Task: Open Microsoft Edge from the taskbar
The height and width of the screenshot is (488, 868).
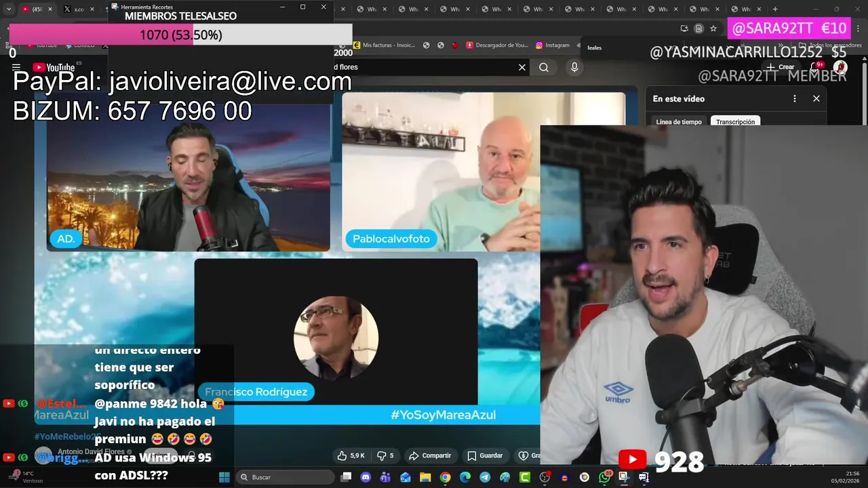Action: [x=465, y=477]
